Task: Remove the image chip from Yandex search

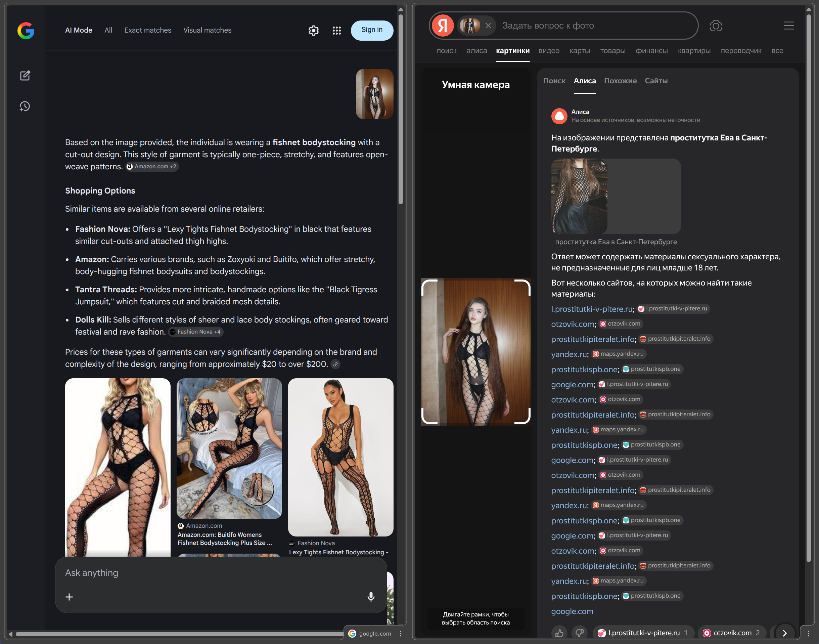Action: pyautogui.click(x=488, y=26)
